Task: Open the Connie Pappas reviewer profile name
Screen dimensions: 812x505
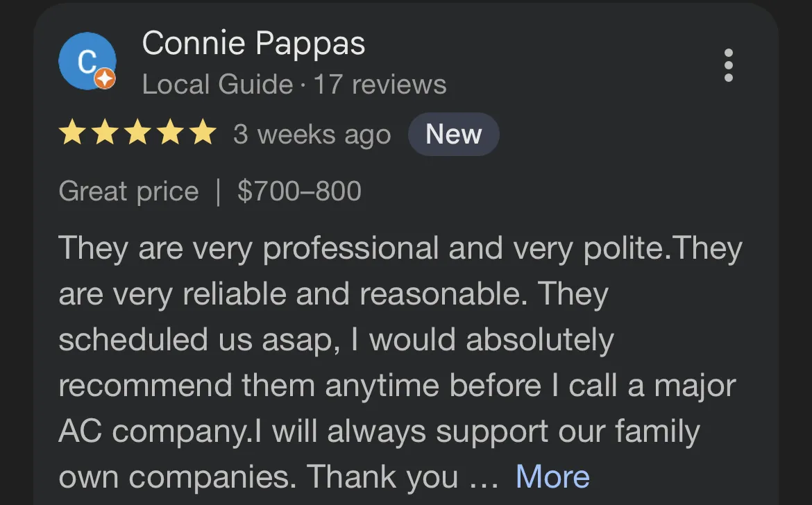Action: tap(253, 44)
